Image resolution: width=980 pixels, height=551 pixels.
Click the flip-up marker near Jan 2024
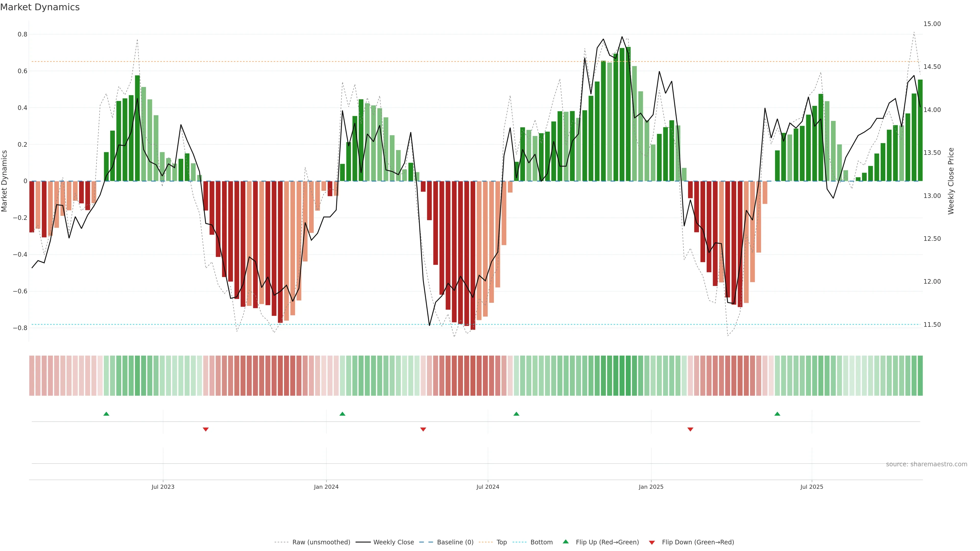coord(342,414)
